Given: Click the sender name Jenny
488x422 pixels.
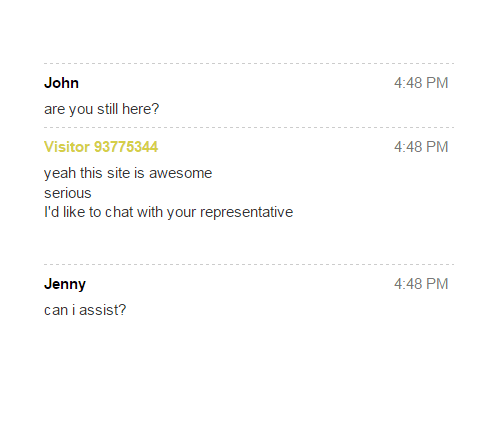Looking at the screenshot, I should (65, 284).
